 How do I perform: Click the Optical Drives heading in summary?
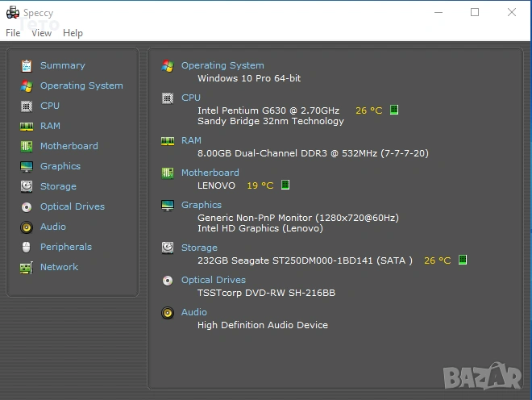coord(214,280)
